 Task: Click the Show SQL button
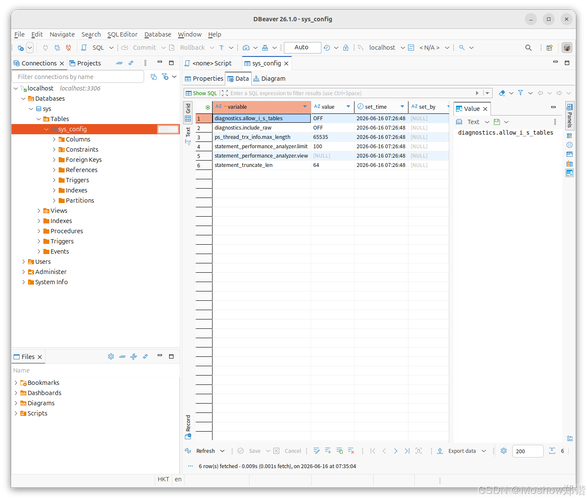(x=201, y=93)
